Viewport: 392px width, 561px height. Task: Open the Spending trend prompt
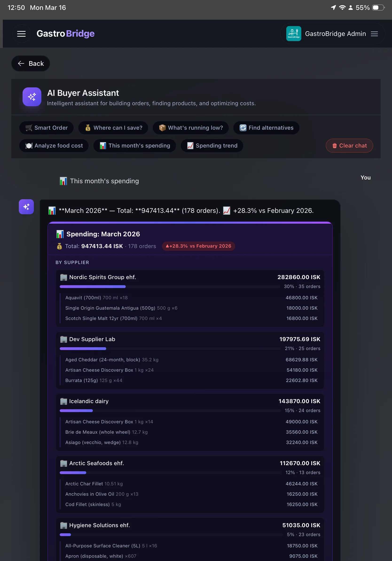pyautogui.click(x=212, y=146)
